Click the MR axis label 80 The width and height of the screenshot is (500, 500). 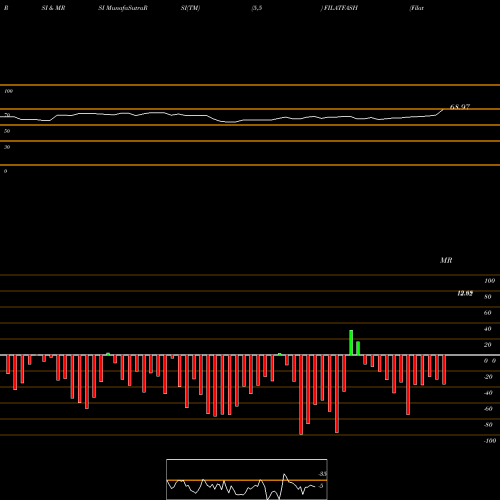(488, 297)
